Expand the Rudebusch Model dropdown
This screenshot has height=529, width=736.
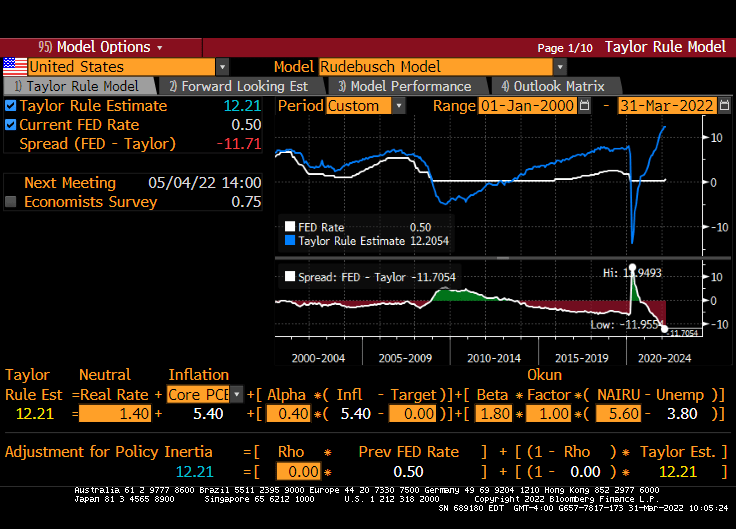click(x=560, y=66)
